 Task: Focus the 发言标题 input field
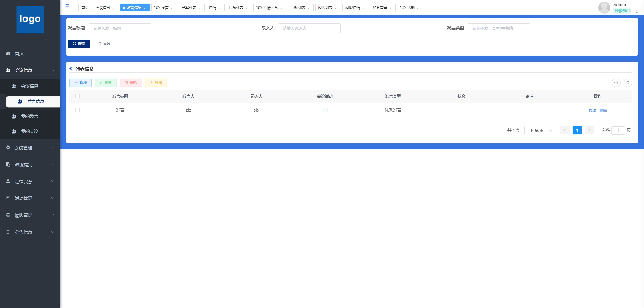click(120, 28)
